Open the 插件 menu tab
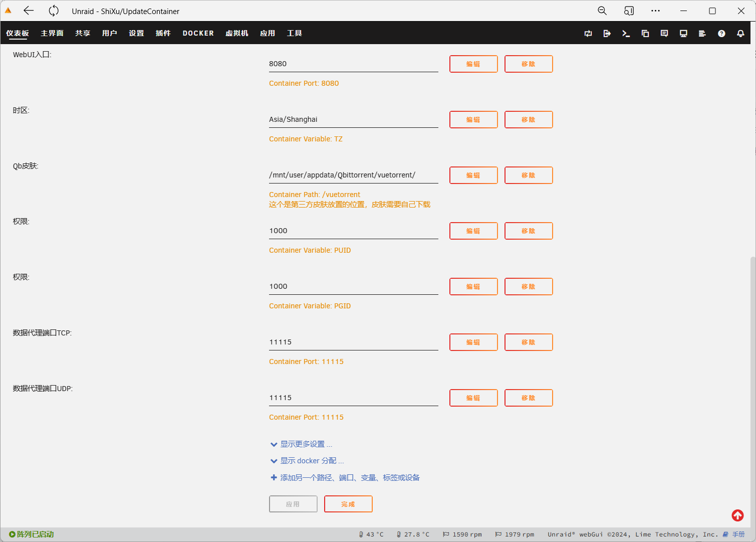The image size is (756, 542). [x=163, y=33]
